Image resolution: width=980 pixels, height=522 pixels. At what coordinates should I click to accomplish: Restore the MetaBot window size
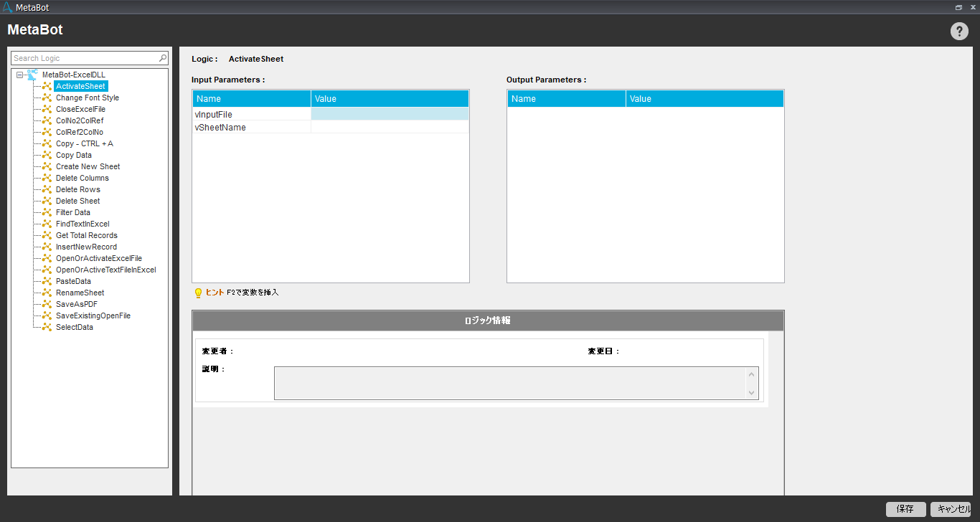[958, 7]
